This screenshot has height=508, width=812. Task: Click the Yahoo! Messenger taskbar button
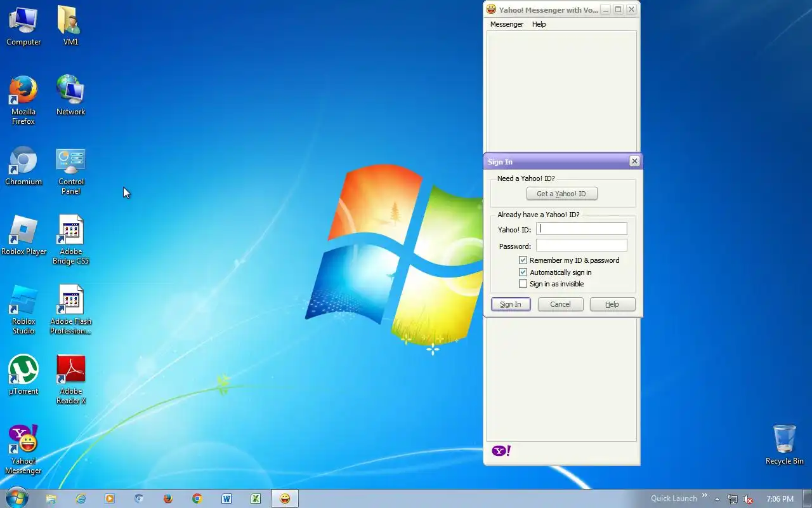285,498
